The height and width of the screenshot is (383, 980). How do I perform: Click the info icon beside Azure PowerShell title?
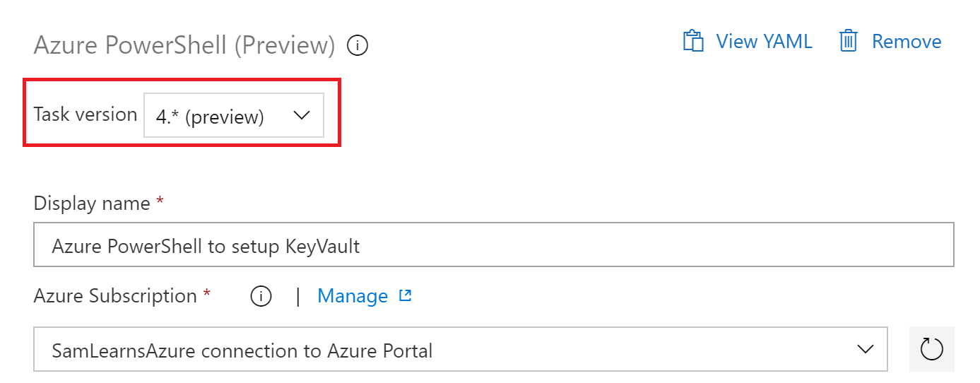(x=358, y=47)
